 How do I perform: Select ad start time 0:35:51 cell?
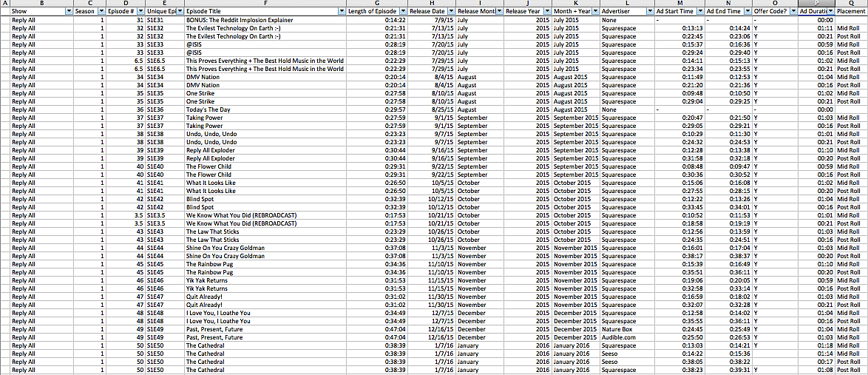point(679,272)
